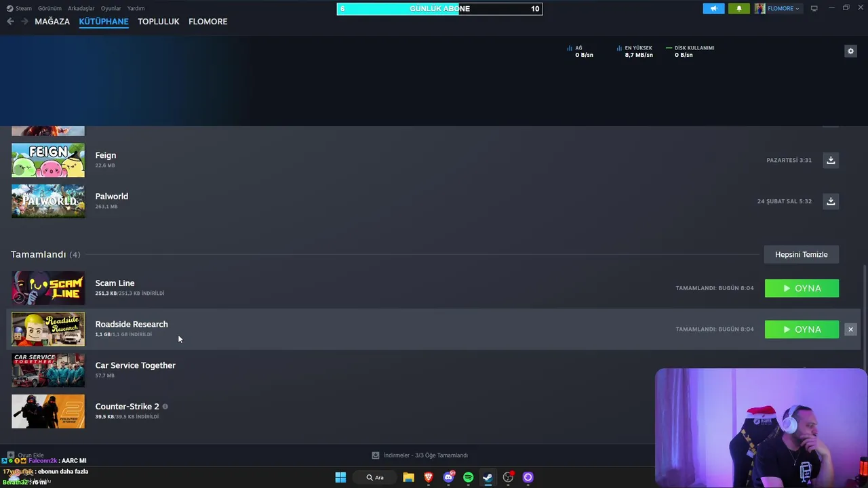This screenshot has height=488, width=868.
Task: Select the KÜTÜPHANE tab
Action: [104, 22]
